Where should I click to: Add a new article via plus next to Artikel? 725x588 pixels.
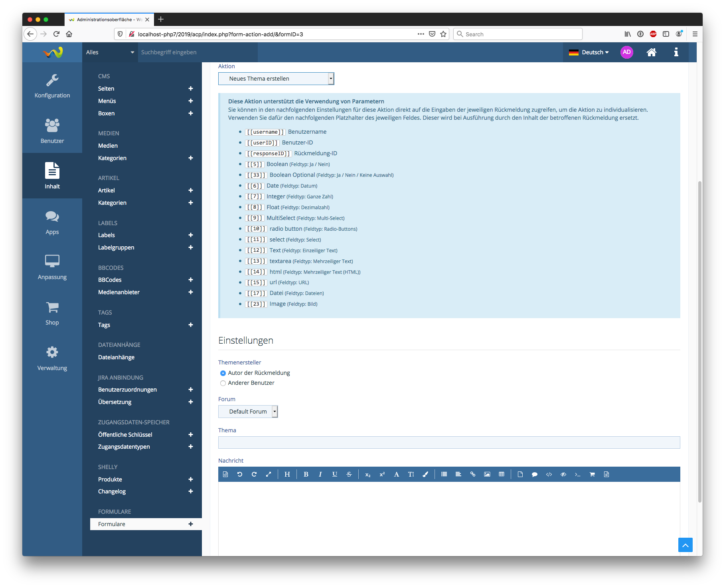(191, 190)
